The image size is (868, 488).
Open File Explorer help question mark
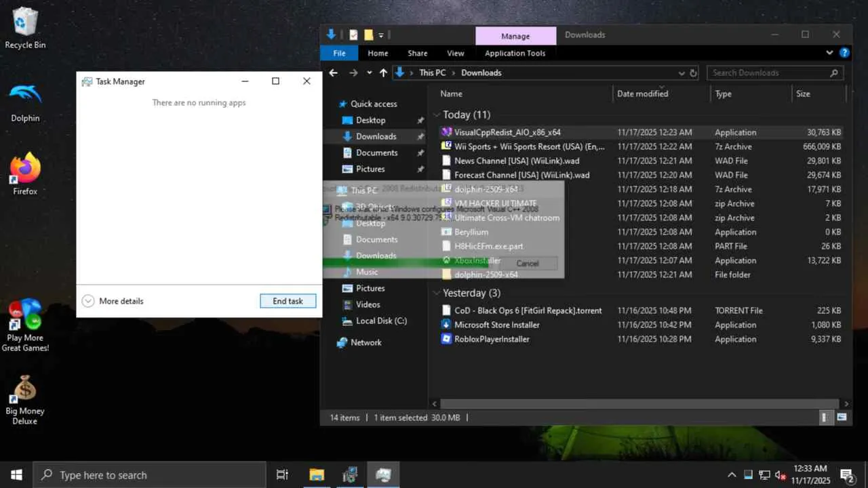point(844,53)
